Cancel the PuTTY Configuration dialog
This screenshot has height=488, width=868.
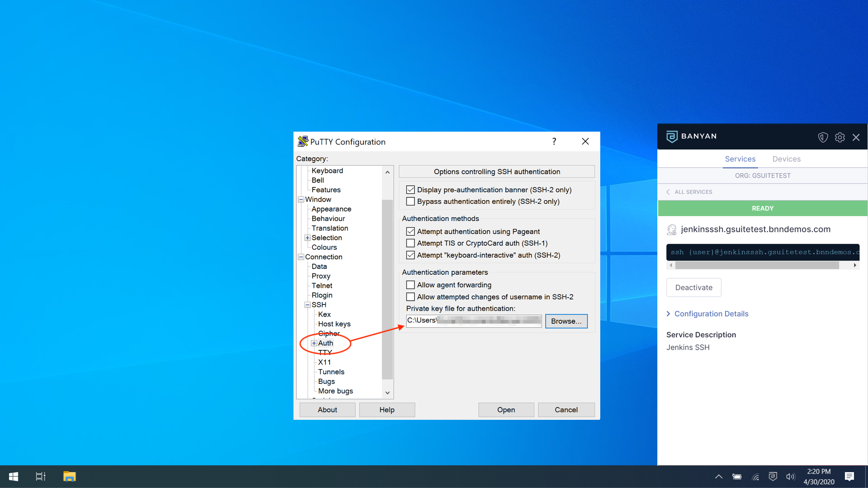coord(566,410)
